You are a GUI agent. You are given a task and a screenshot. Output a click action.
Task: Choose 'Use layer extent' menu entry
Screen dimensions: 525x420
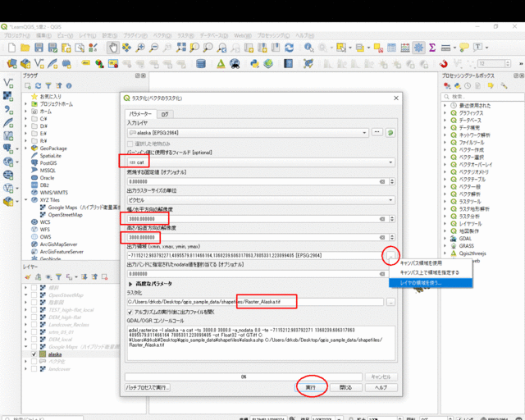pyautogui.click(x=431, y=283)
